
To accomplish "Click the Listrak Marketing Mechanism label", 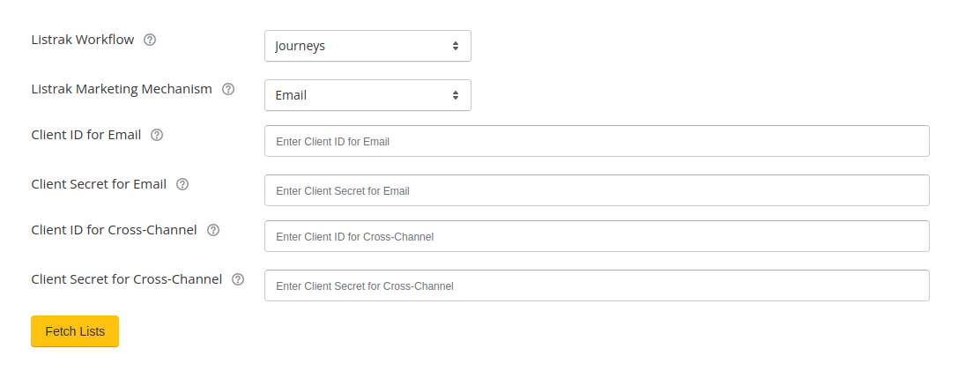I will [122, 89].
